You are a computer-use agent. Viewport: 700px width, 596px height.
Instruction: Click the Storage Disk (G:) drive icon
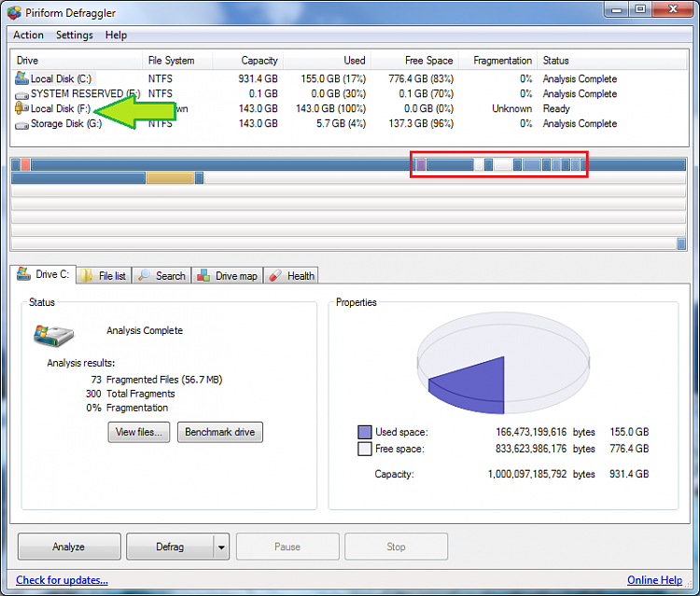click(21, 125)
